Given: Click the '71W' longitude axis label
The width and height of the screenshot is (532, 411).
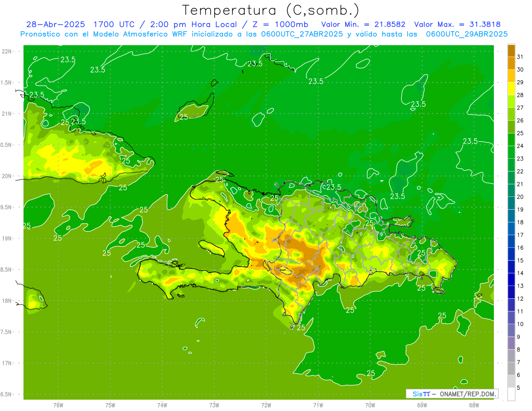Looking at the screenshot, I should 318,405.
